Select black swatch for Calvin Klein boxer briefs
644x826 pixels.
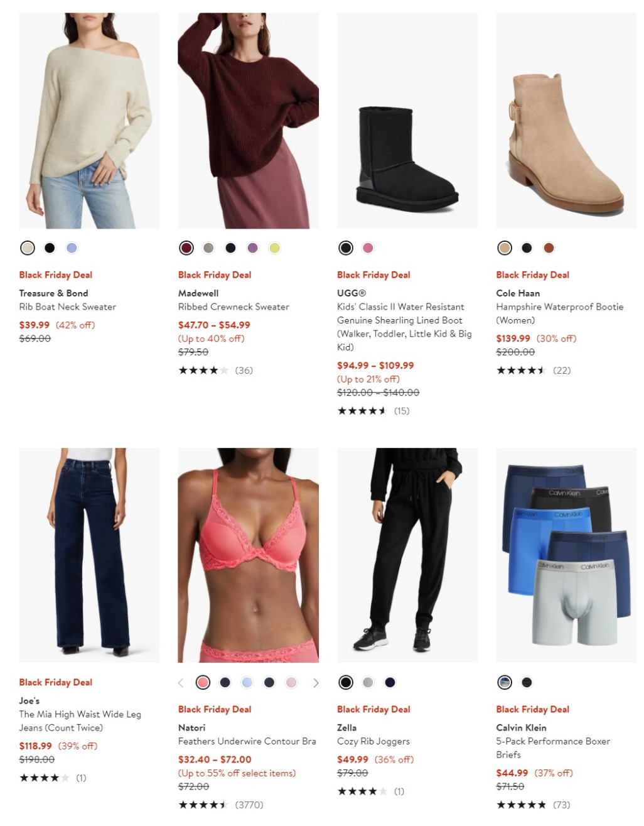[527, 683]
